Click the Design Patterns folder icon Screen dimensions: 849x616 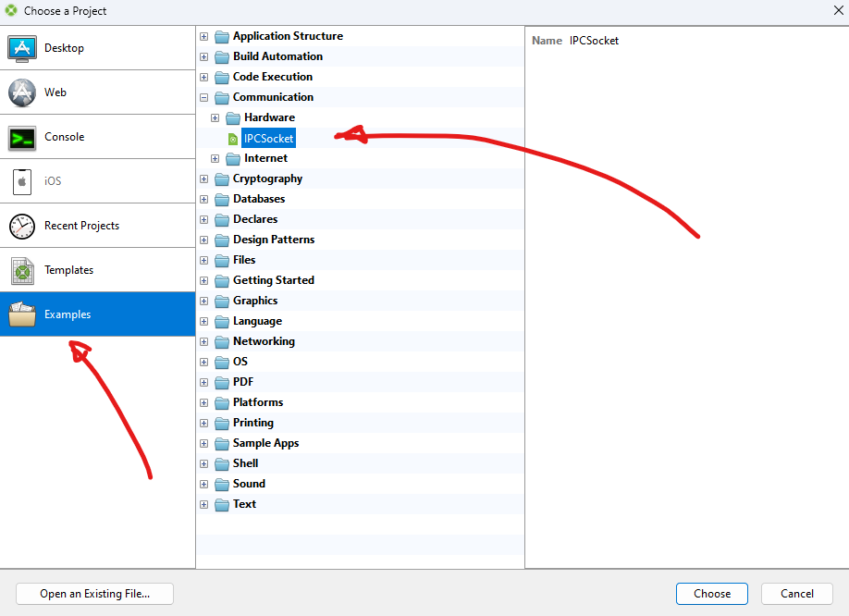pos(222,240)
